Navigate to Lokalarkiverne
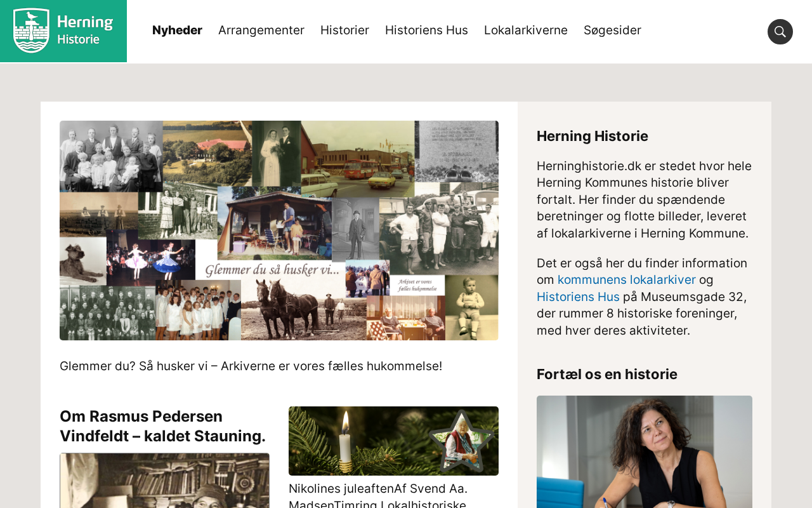Image resolution: width=812 pixels, height=508 pixels. coord(526,30)
